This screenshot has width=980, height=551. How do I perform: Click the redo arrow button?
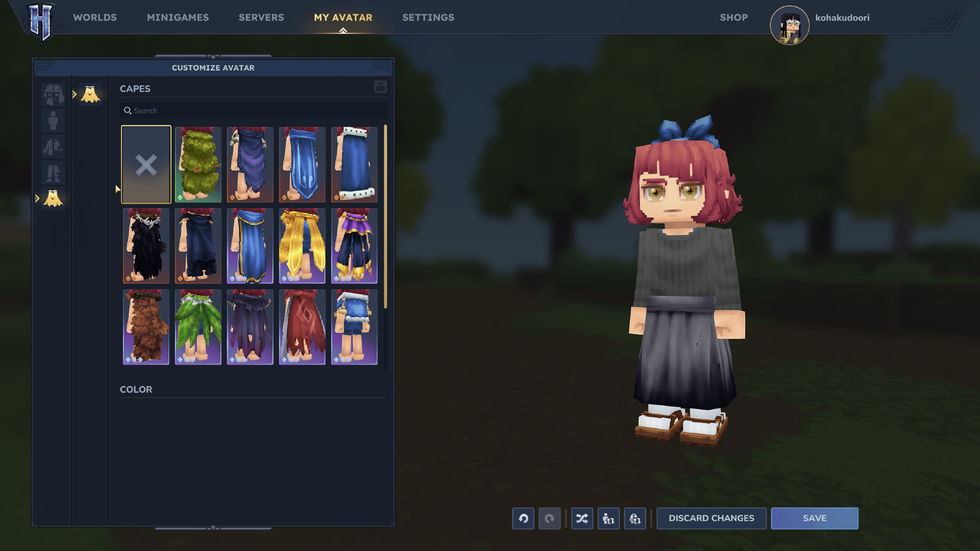click(x=549, y=518)
